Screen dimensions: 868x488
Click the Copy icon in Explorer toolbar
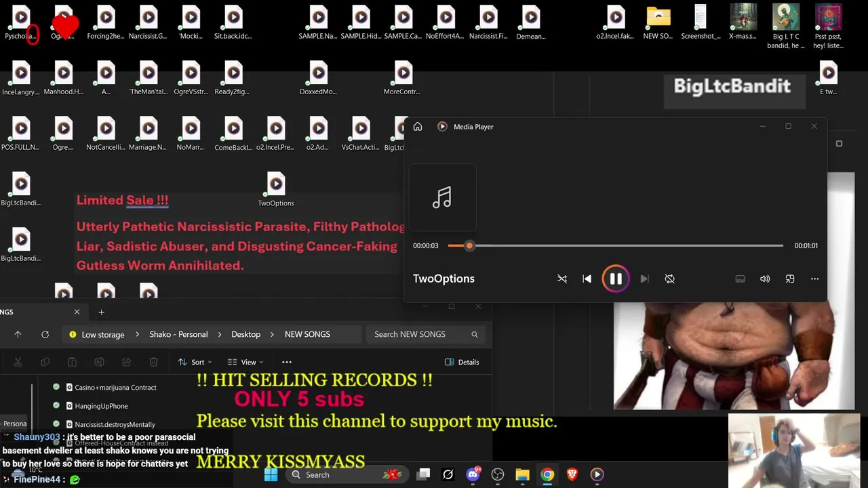coord(45,362)
